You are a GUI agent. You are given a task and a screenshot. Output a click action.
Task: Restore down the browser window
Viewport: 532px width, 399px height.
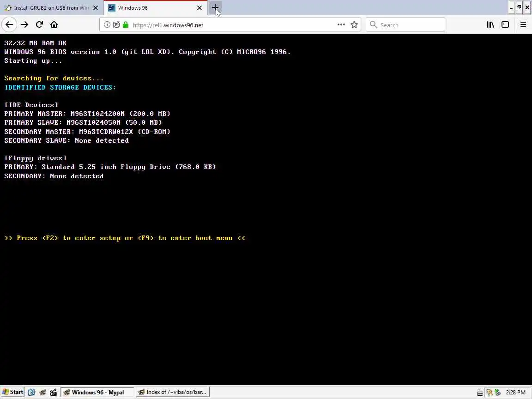(x=519, y=8)
